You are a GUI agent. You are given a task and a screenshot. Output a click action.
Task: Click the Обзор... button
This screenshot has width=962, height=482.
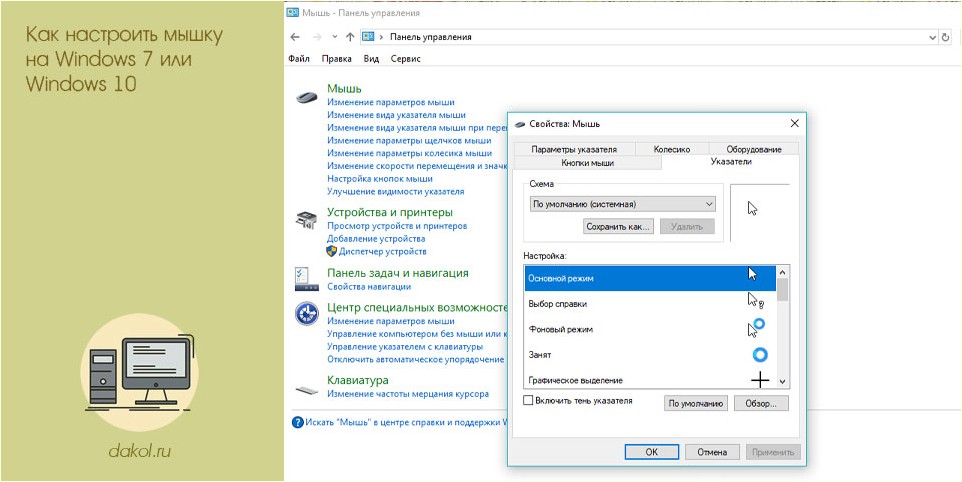[x=761, y=404]
